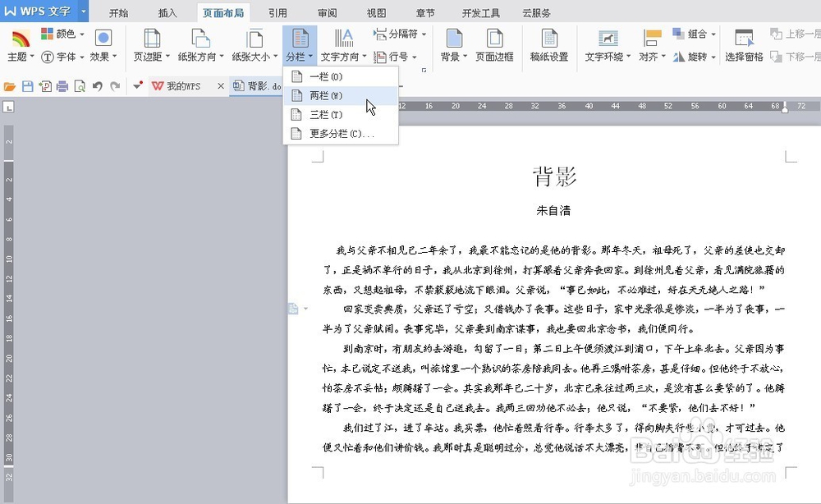Open the 页面边框 (Page Border) tool
Viewport: 821px width, 504px height.
(x=493, y=45)
